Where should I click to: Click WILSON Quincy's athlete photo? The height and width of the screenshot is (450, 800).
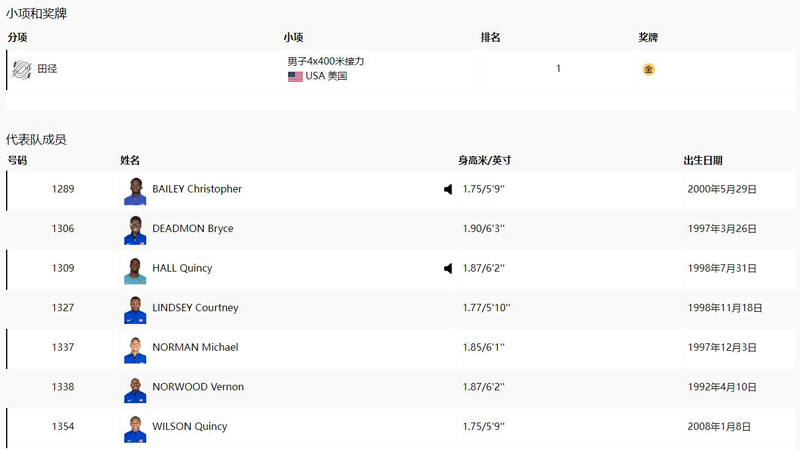coord(135,427)
